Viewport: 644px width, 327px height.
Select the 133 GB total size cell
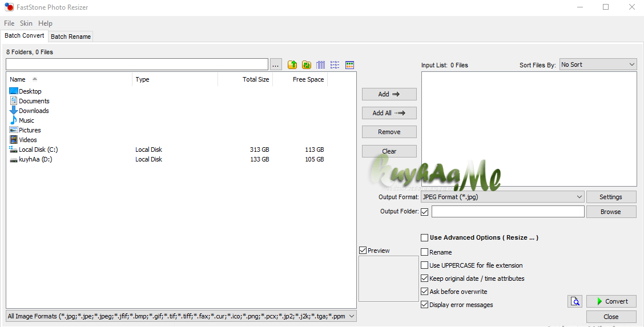coord(260,159)
